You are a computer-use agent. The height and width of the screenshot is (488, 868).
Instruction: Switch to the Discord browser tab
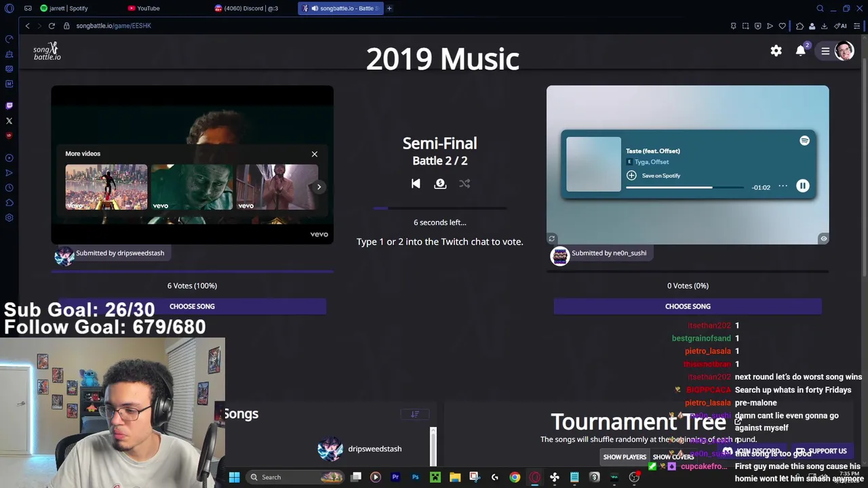click(247, 8)
